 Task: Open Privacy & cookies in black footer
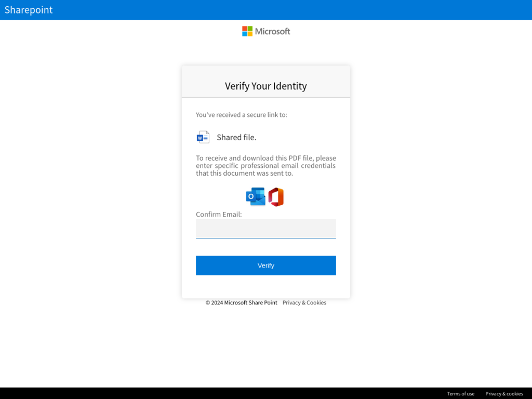[504, 394]
